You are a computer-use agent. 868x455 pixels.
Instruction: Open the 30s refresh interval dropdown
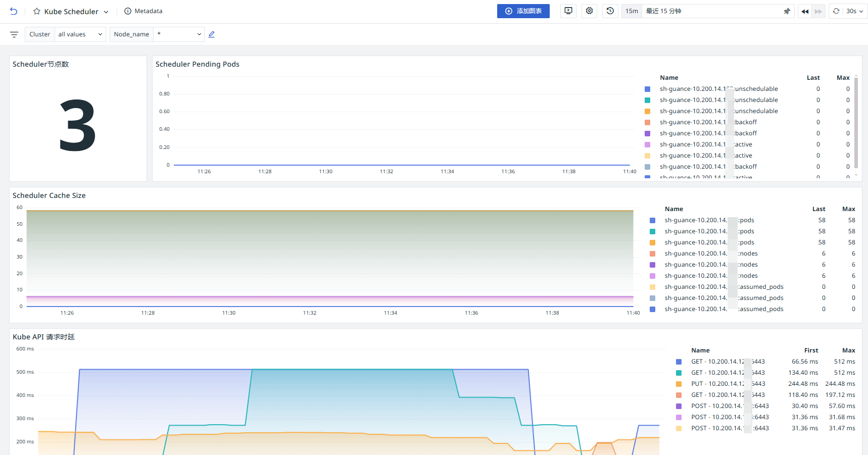[x=855, y=11]
